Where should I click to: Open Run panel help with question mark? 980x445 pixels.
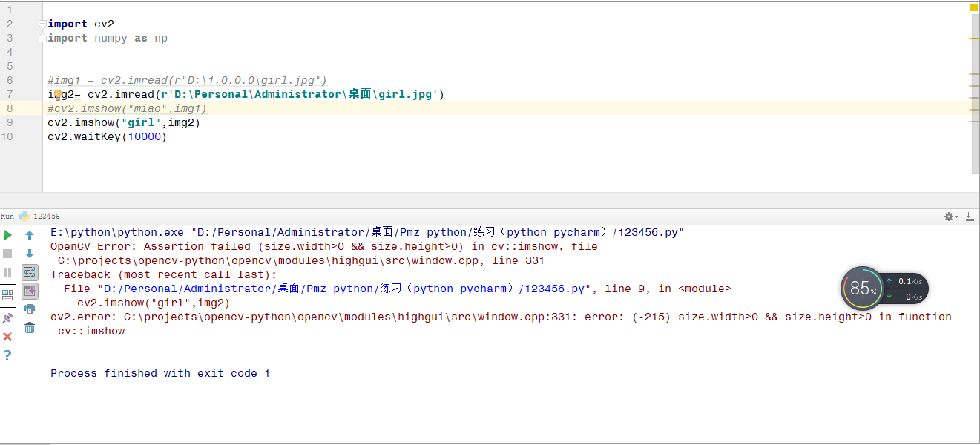(x=7, y=355)
